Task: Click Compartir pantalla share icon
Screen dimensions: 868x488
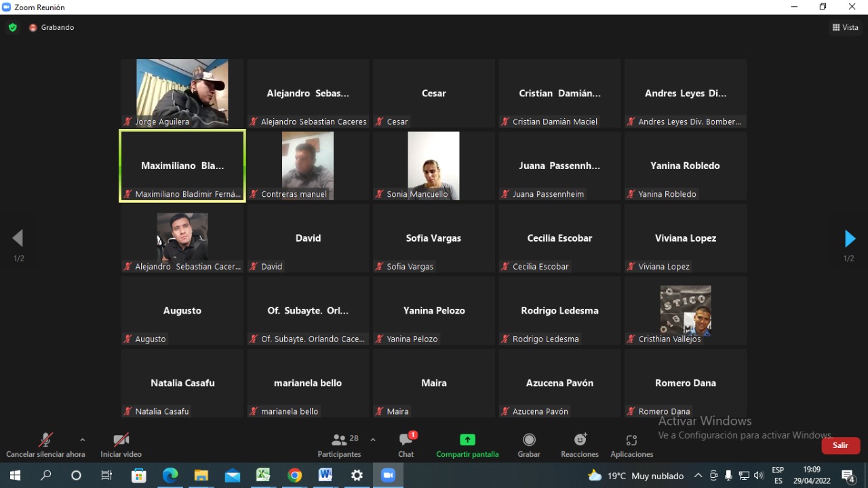Action: point(467,440)
